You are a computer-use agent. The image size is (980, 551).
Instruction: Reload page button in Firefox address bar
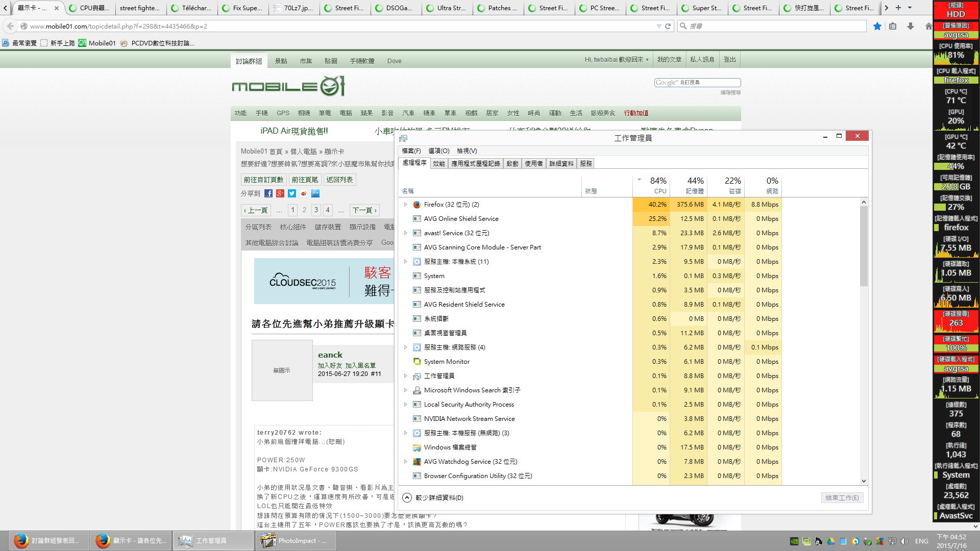(x=668, y=26)
